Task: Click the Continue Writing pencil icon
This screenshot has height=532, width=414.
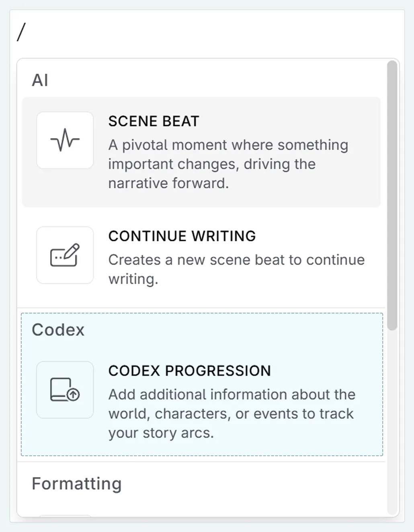Action: point(65,255)
